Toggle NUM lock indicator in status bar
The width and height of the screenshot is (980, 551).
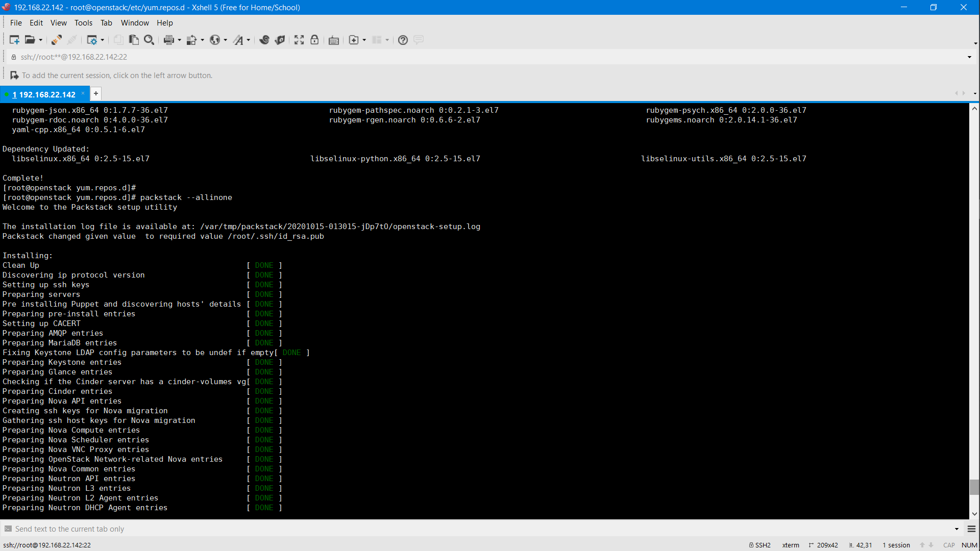(968, 545)
